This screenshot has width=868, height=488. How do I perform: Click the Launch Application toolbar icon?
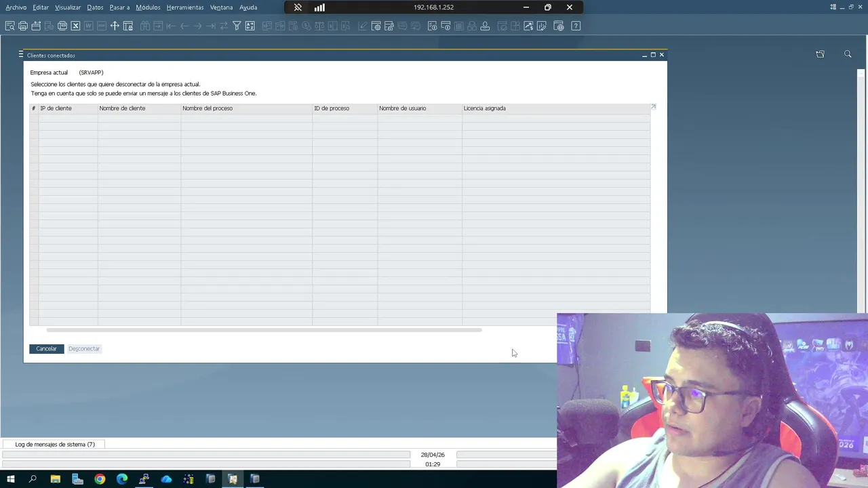[62, 26]
